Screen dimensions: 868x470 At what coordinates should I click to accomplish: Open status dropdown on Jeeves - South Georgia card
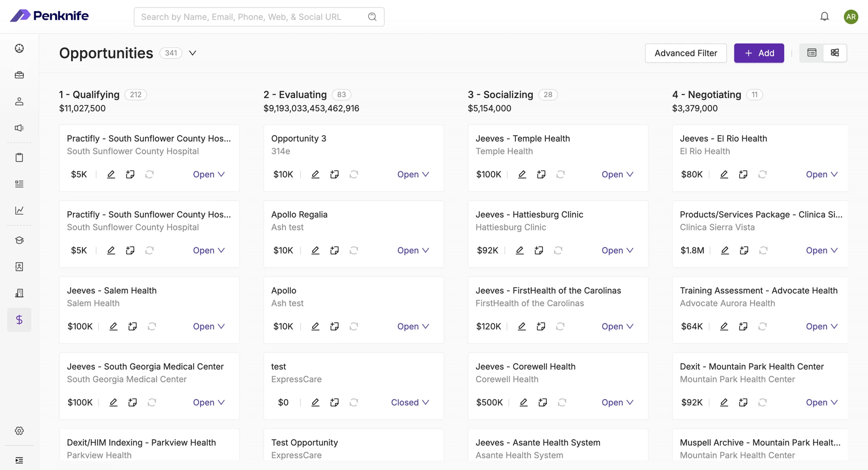point(209,402)
